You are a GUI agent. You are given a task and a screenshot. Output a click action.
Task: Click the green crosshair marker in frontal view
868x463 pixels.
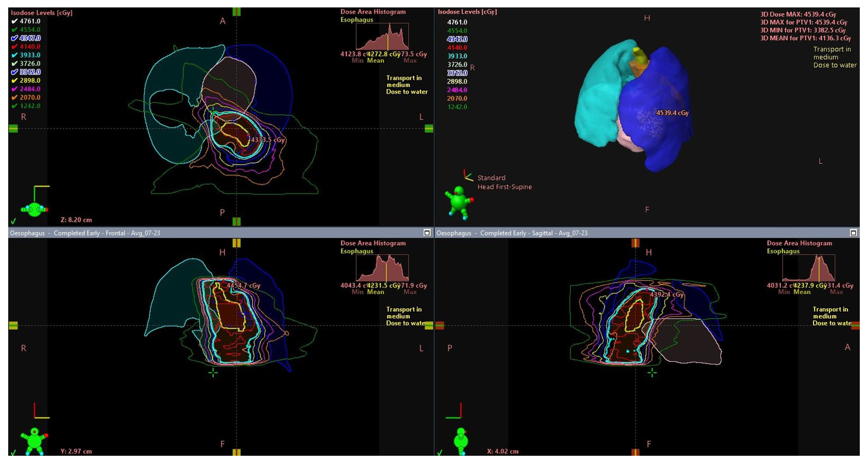pyautogui.click(x=213, y=373)
